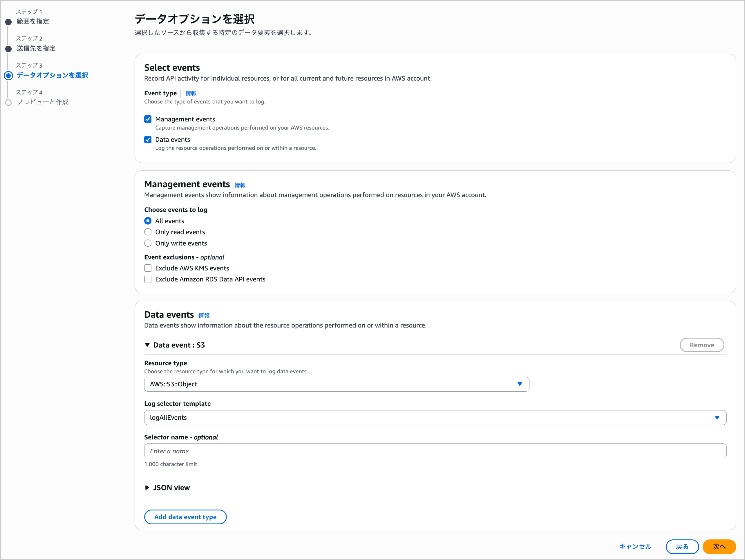Screen dimensions: 745x560
Task: Click step 1 circle indicator in wizard
Action: (9, 22)
